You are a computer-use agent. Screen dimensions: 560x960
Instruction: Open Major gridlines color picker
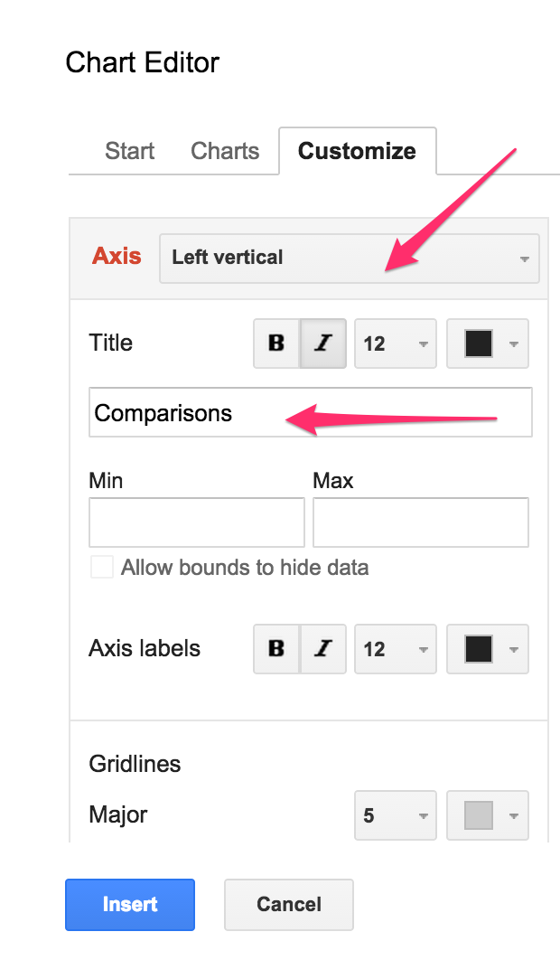tap(488, 815)
